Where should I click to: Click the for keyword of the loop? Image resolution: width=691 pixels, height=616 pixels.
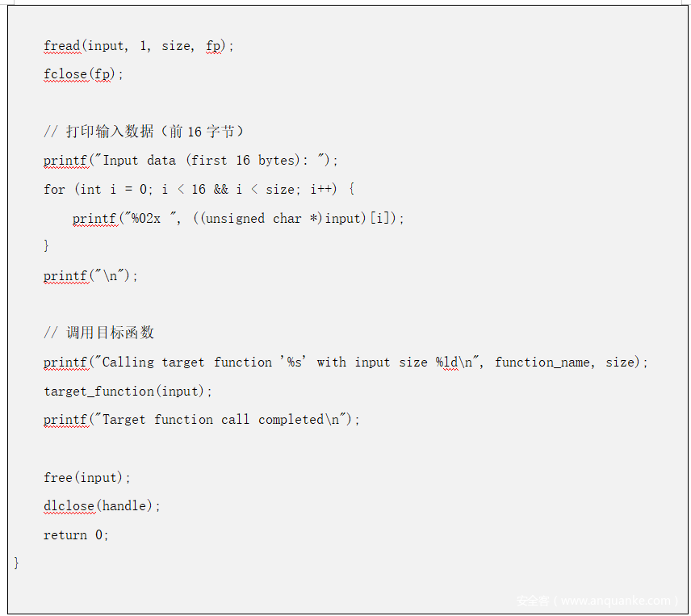pos(54,189)
